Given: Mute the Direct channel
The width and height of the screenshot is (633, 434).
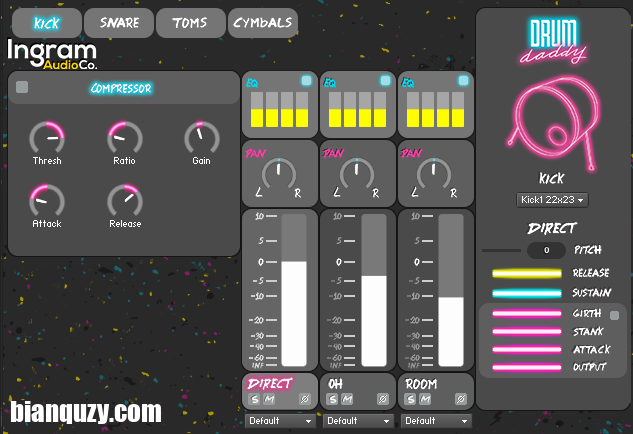Looking at the screenshot, I should point(269,399).
